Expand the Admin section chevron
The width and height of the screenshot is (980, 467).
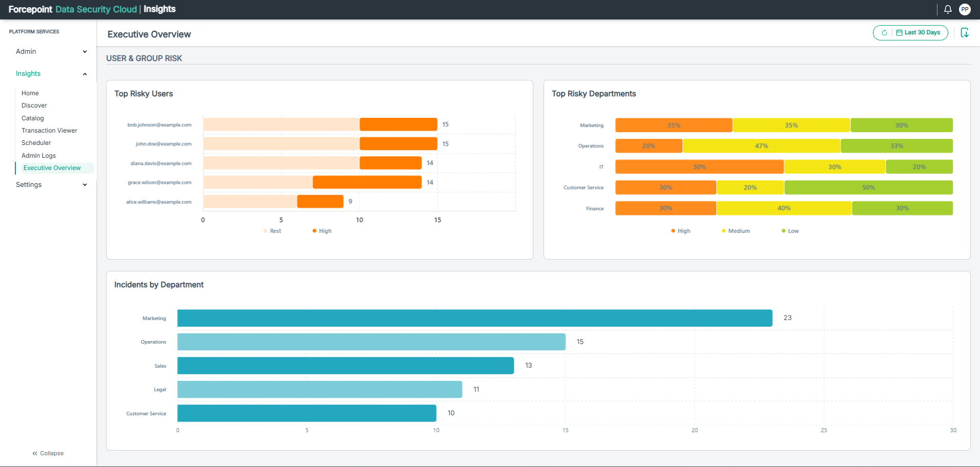pyautogui.click(x=85, y=52)
